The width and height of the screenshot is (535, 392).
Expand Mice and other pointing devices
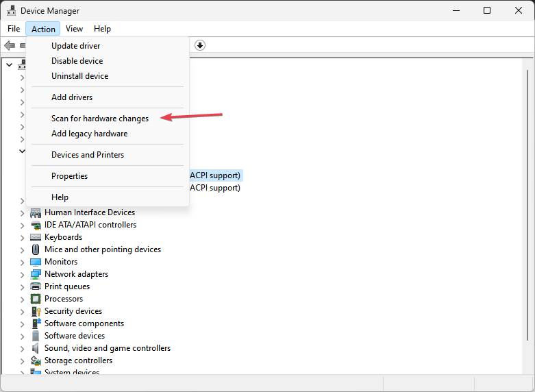click(22, 250)
